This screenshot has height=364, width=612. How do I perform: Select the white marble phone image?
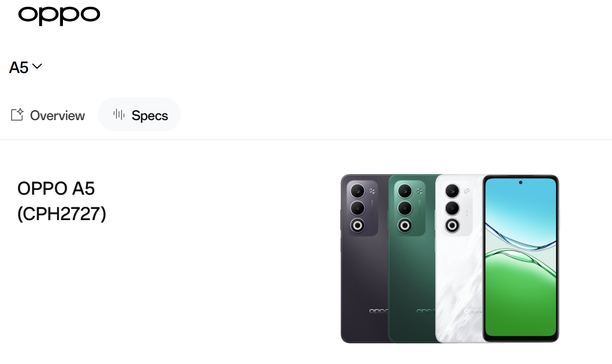pos(459,259)
